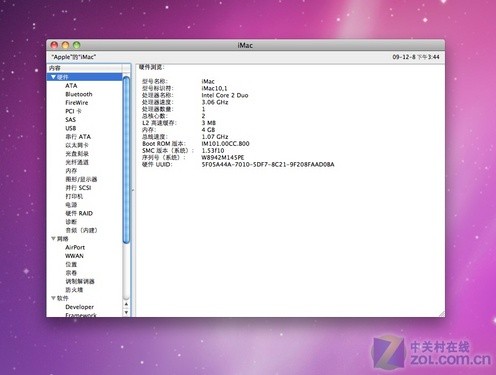Select 光纤通道 in the sidebar
This screenshot has width=496, height=375.
(x=77, y=162)
